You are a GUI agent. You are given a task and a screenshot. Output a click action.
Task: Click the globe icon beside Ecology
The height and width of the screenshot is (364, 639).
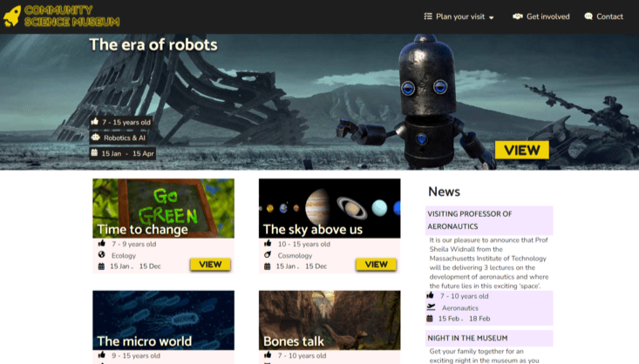(x=101, y=255)
